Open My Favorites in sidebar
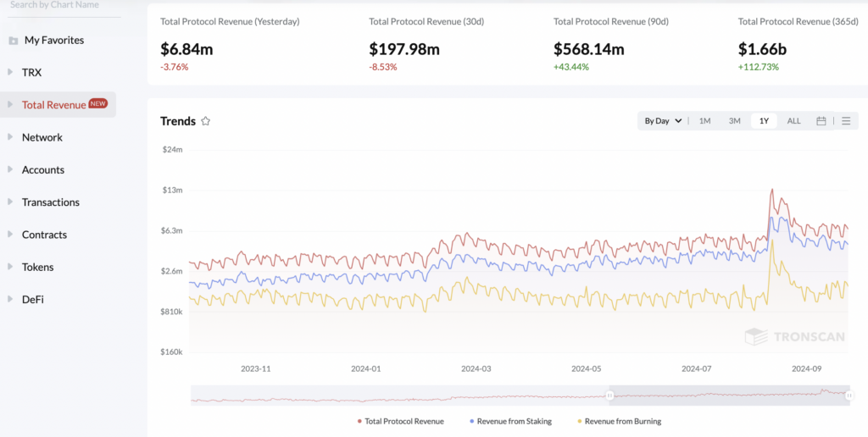 pyautogui.click(x=54, y=41)
